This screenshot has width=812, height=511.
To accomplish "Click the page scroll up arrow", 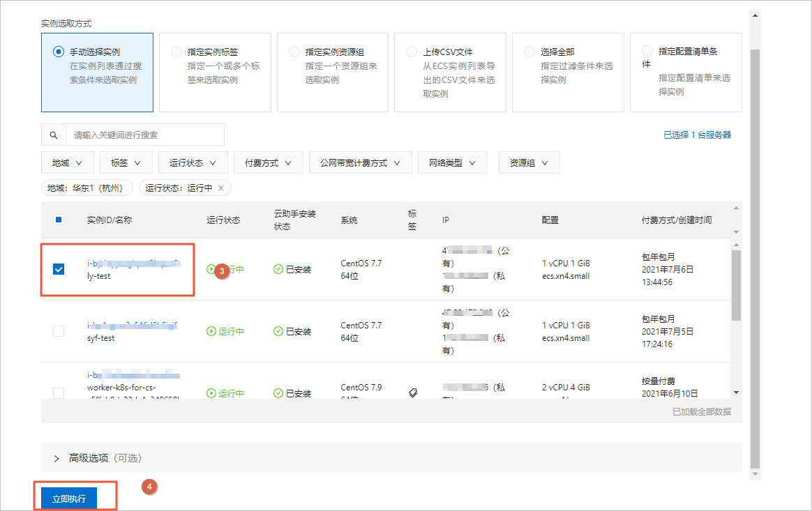I will 755,15.
